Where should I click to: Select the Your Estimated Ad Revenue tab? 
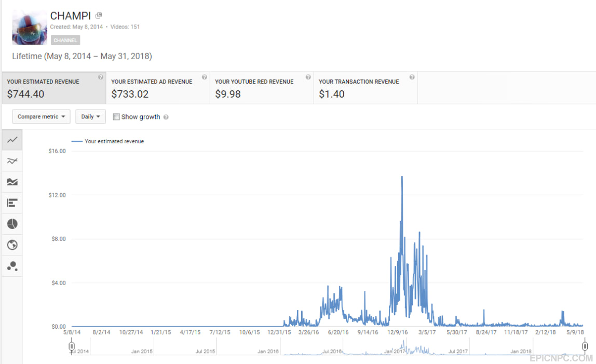pos(158,88)
